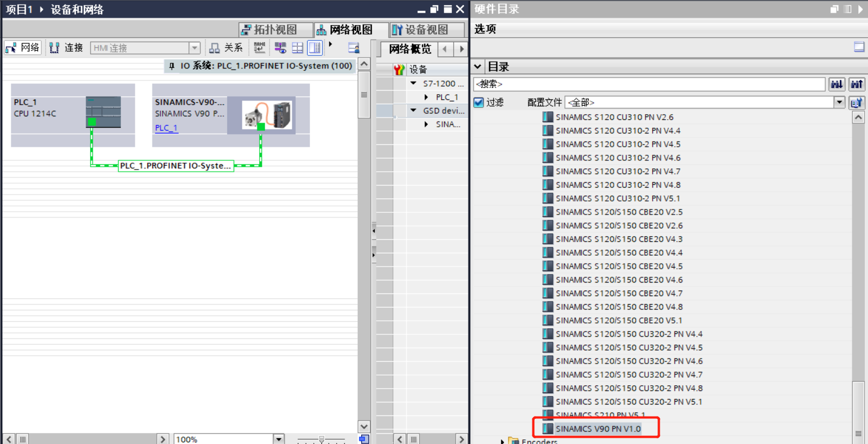Click the 网络概览 tab scroll left arrow

click(x=446, y=49)
